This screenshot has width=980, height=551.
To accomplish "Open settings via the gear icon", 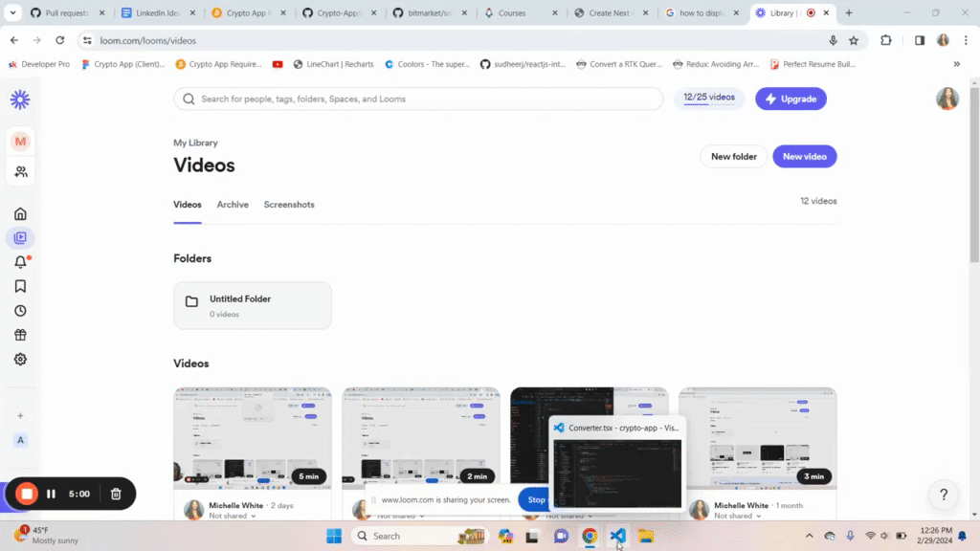I will (x=20, y=359).
